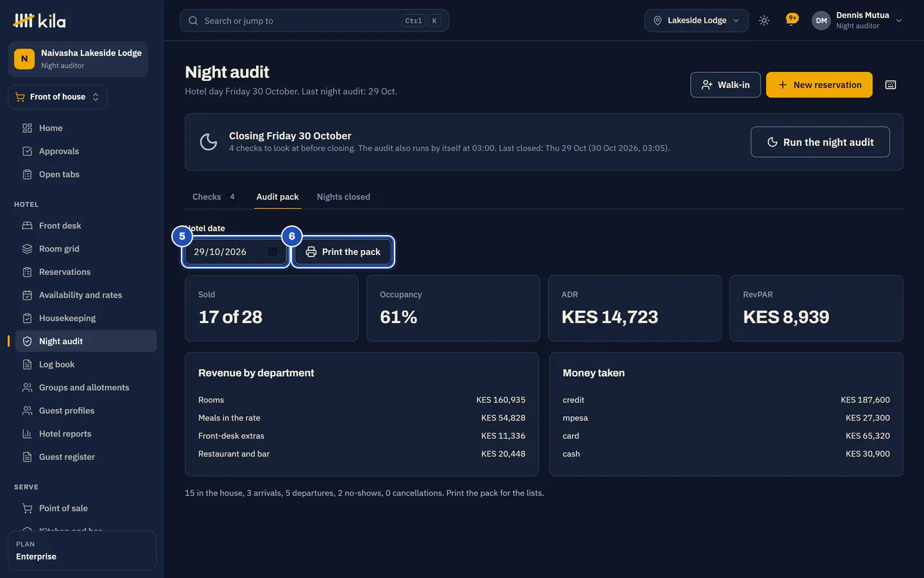Image resolution: width=924 pixels, height=578 pixels.
Task: Expand the Dennis Mutua account menu
Action: coord(857,21)
